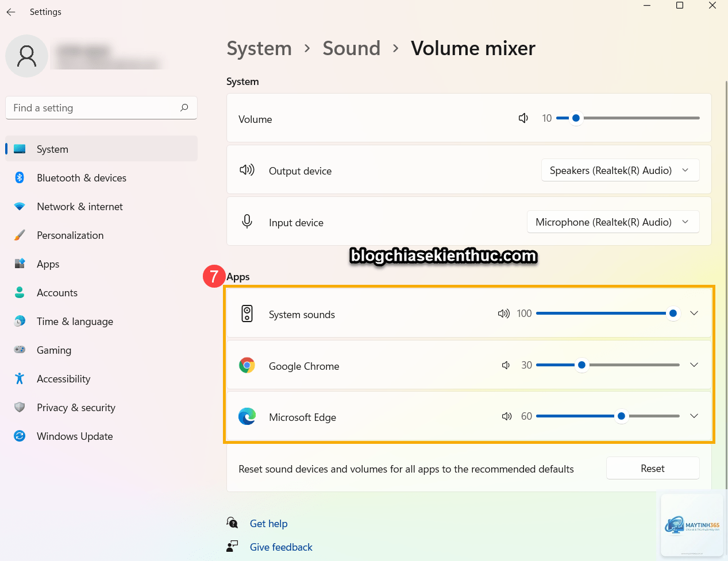The image size is (728, 561).
Task: Open Personalization settings
Action: (x=101, y=235)
